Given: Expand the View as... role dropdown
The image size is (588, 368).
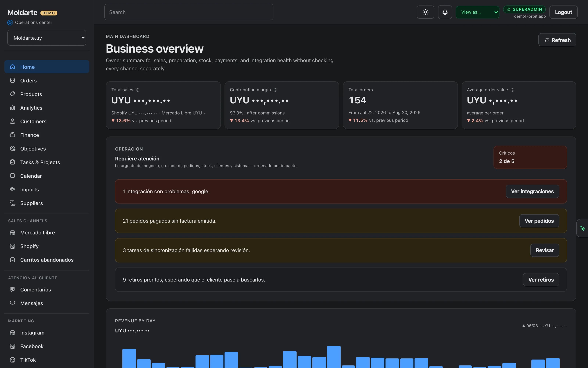Looking at the screenshot, I should click(x=477, y=12).
